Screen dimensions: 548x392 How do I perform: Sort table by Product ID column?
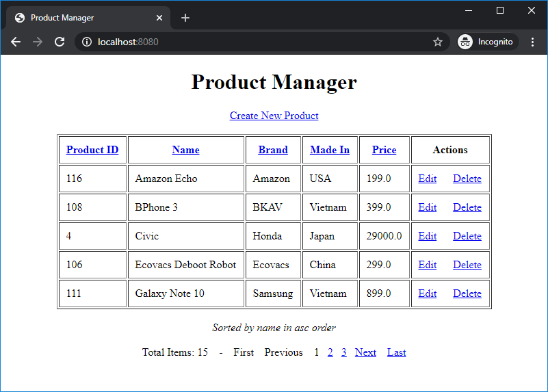pos(92,150)
